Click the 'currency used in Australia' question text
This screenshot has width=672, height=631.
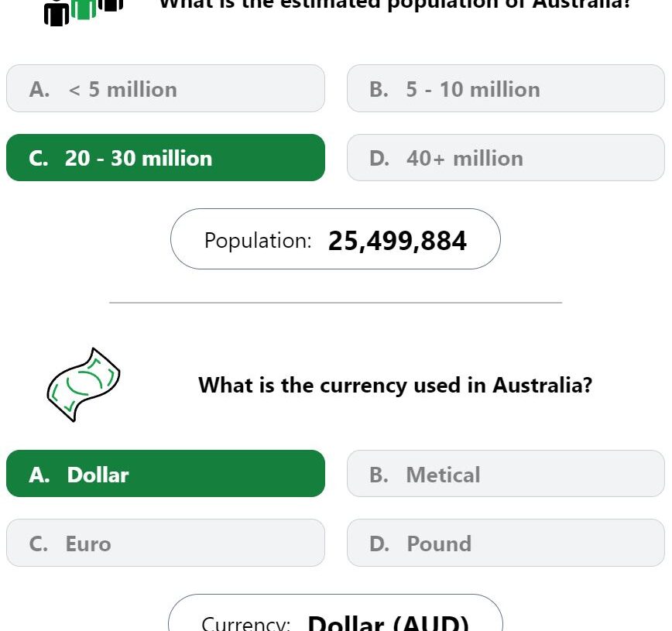coord(395,385)
